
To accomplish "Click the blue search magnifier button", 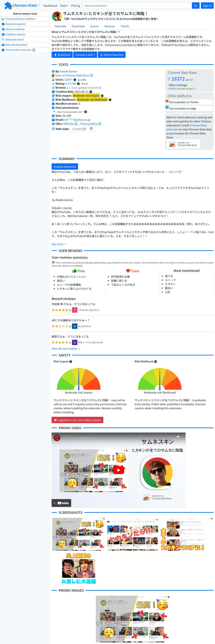I will [x=195, y=6].
